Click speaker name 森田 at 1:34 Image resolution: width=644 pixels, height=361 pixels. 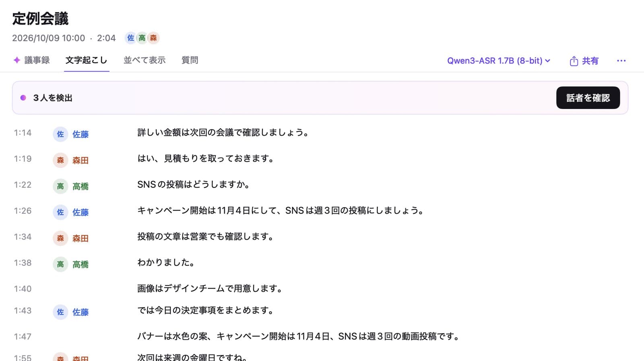coord(80,238)
